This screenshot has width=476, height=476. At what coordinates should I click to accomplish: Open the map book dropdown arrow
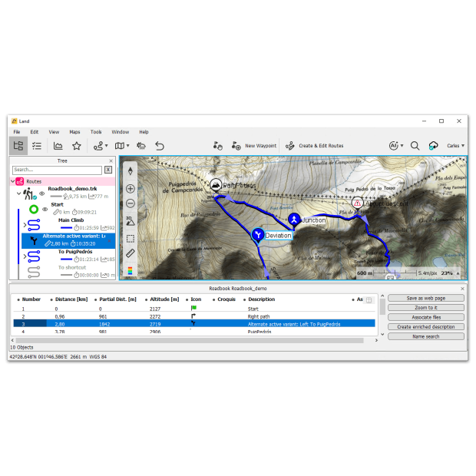127,146
